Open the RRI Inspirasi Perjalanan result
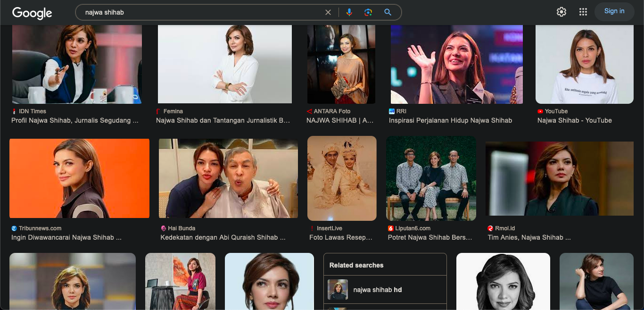Screen dimensions: 644x310 (450, 120)
